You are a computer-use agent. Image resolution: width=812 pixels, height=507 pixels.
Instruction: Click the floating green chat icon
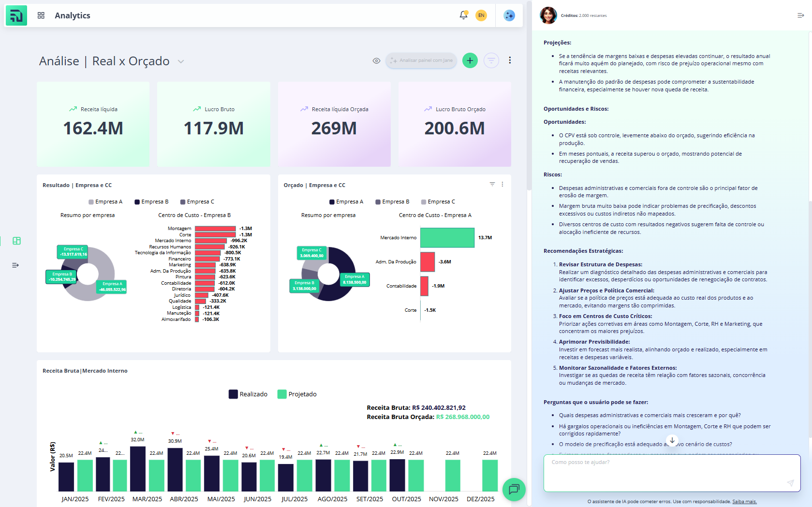[514, 489]
